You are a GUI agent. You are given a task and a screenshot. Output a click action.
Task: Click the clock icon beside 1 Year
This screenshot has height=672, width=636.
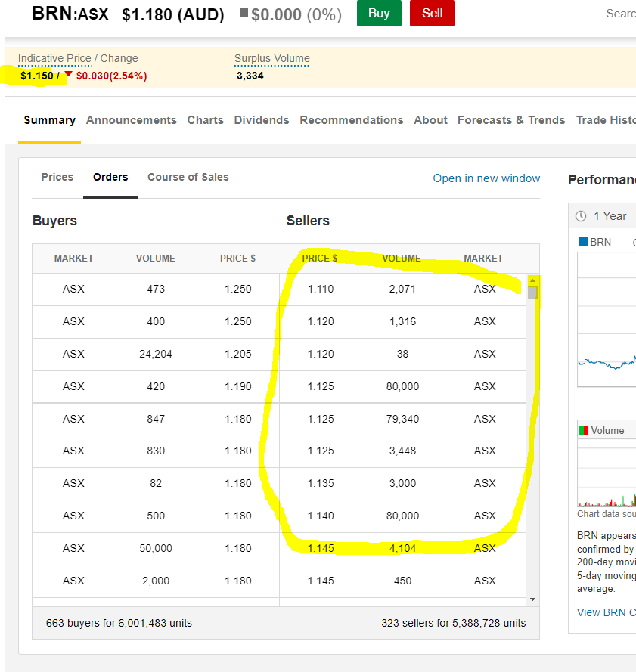pyautogui.click(x=581, y=216)
